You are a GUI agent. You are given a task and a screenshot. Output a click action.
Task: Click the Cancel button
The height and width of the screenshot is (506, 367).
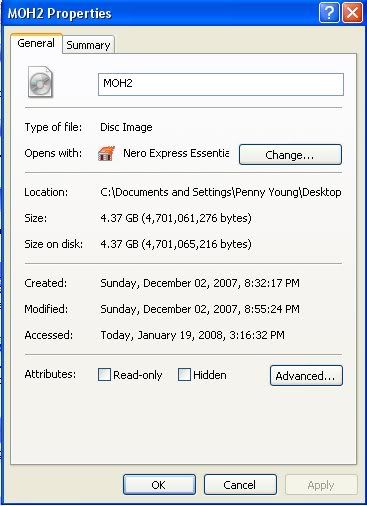tap(240, 485)
